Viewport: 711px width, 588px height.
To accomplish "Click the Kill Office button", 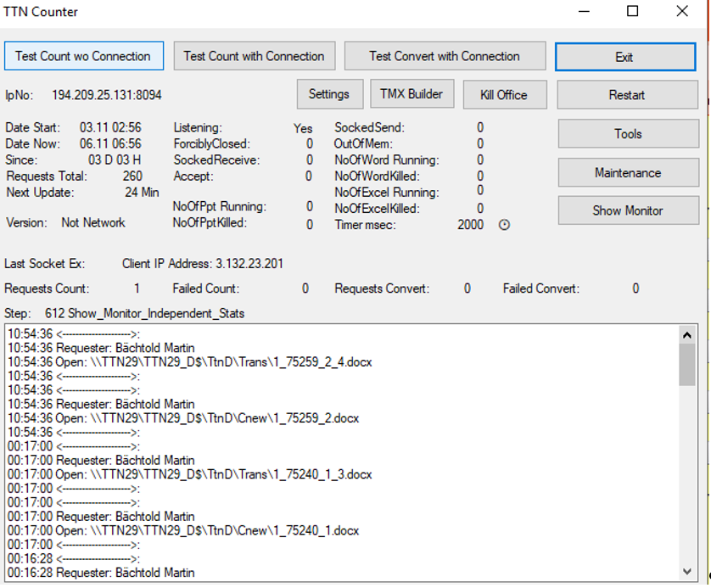I will coord(503,95).
